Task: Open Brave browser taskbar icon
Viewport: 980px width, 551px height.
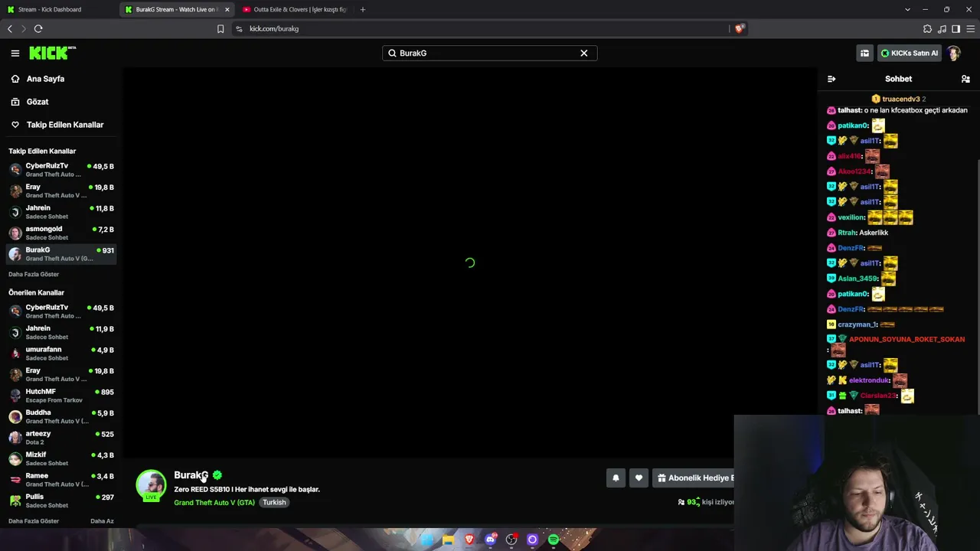Action: coord(469,540)
